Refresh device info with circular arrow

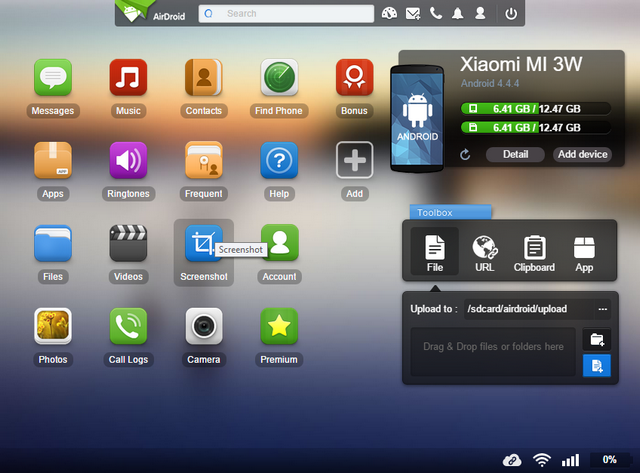pos(465,154)
